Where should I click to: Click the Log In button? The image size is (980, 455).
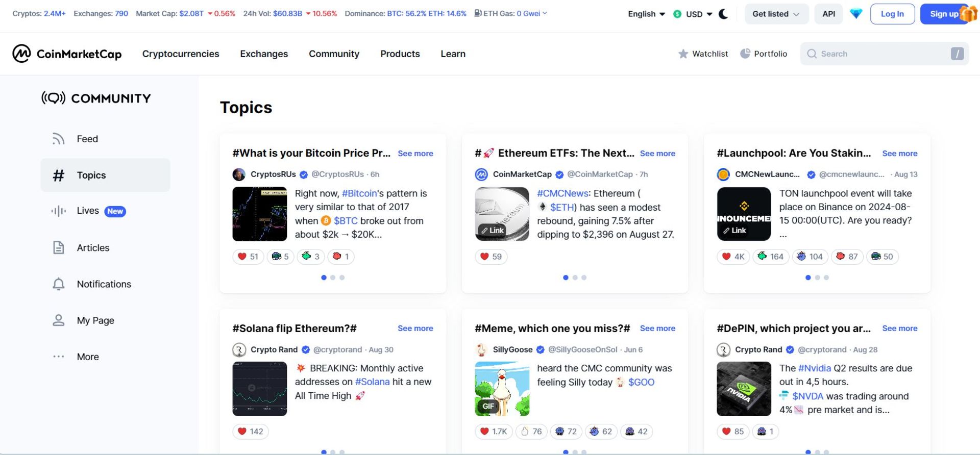click(892, 14)
